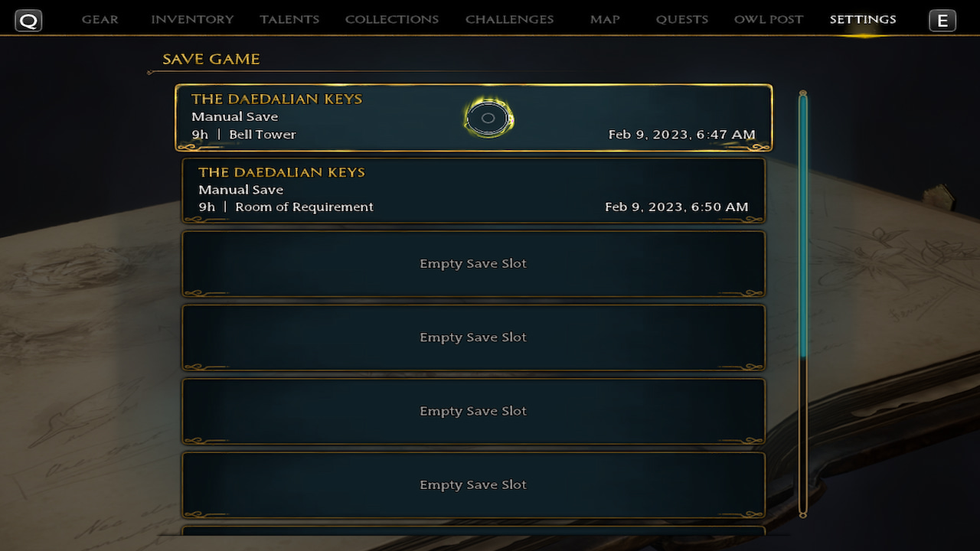Choose the second Empty Save Slot

pos(473,337)
